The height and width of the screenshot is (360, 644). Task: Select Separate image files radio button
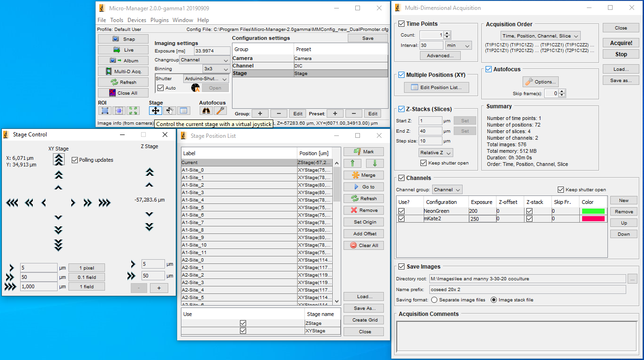(x=434, y=300)
